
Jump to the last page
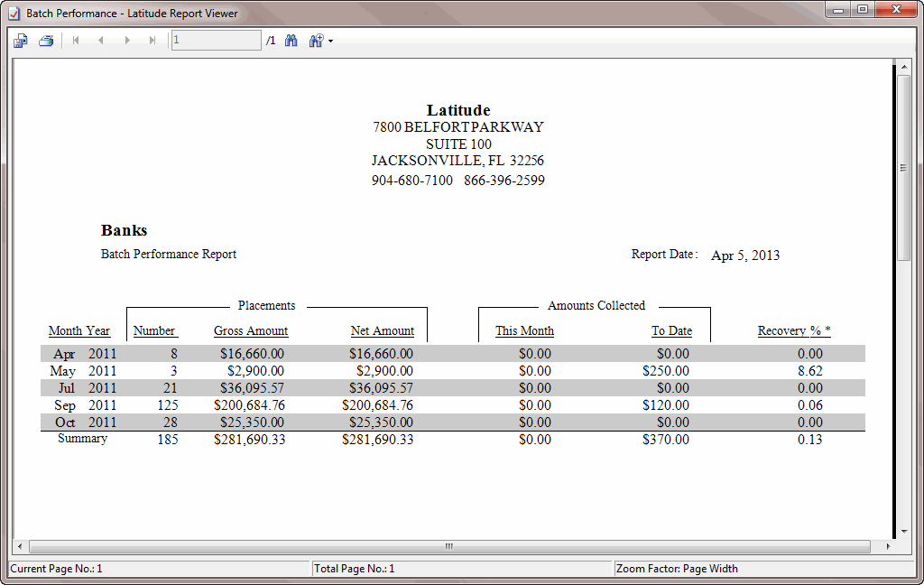[x=152, y=40]
